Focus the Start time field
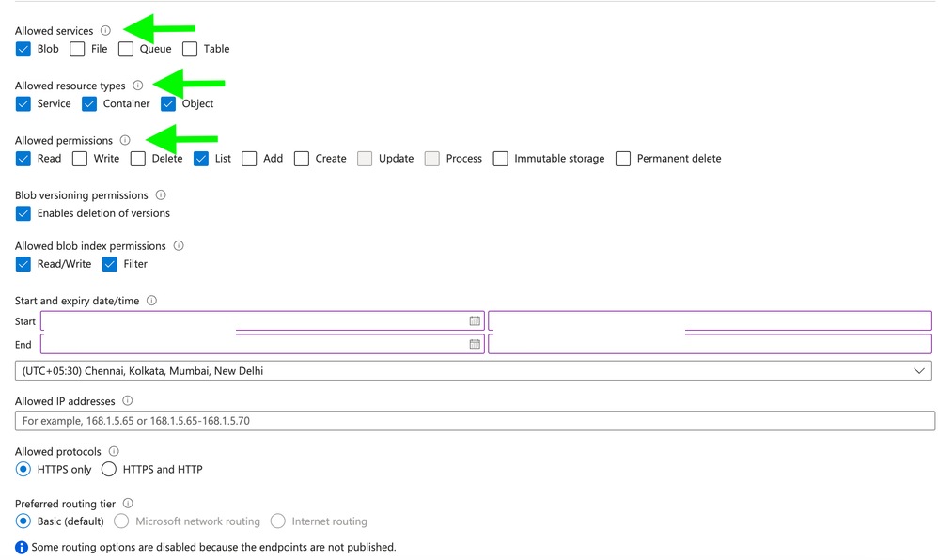Viewport: 938px width, 560px height. (711, 321)
